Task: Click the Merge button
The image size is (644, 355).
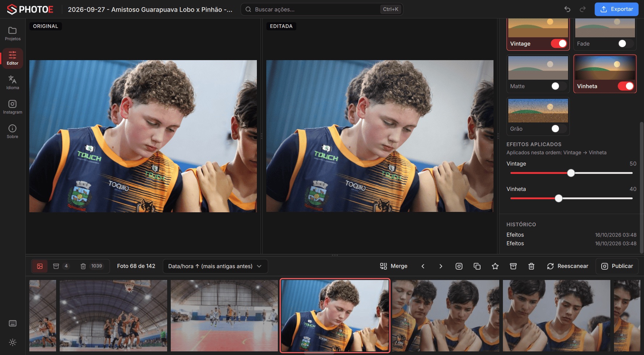Action: [x=394, y=266]
